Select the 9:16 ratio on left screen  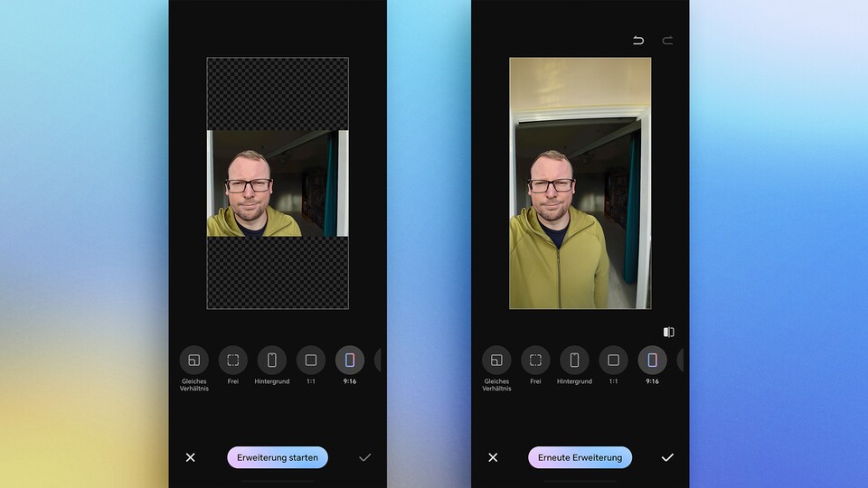click(x=349, y=361)
